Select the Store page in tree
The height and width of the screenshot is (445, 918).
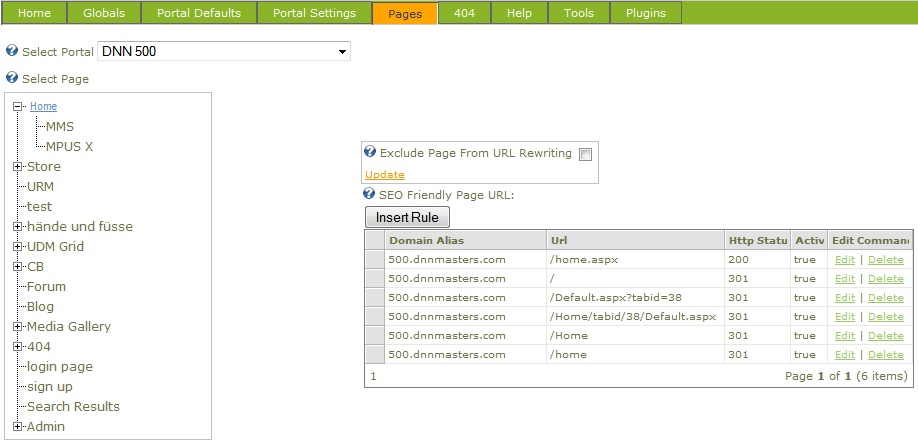[x=44, y=167]
